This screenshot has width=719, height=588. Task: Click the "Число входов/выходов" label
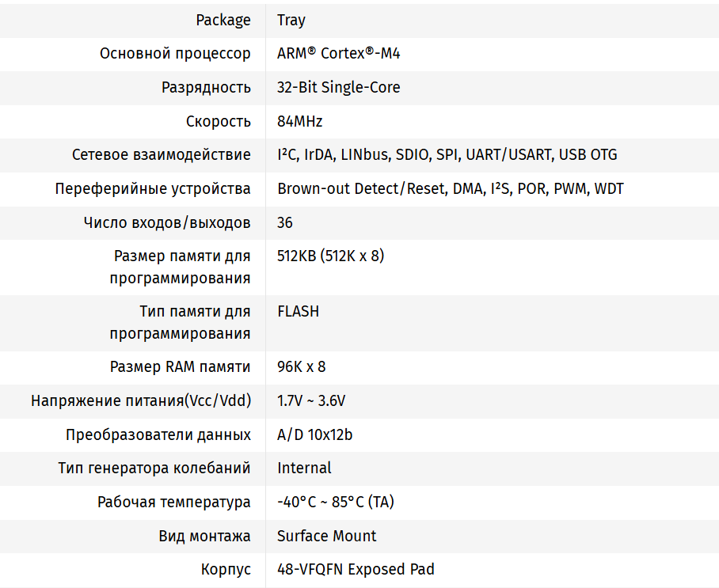167,223
